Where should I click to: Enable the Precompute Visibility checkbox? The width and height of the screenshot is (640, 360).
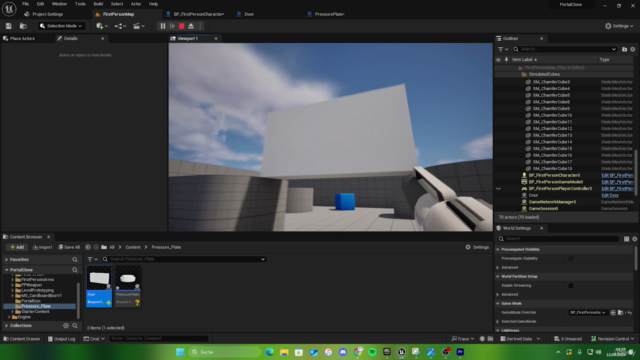tap(571, 258)
